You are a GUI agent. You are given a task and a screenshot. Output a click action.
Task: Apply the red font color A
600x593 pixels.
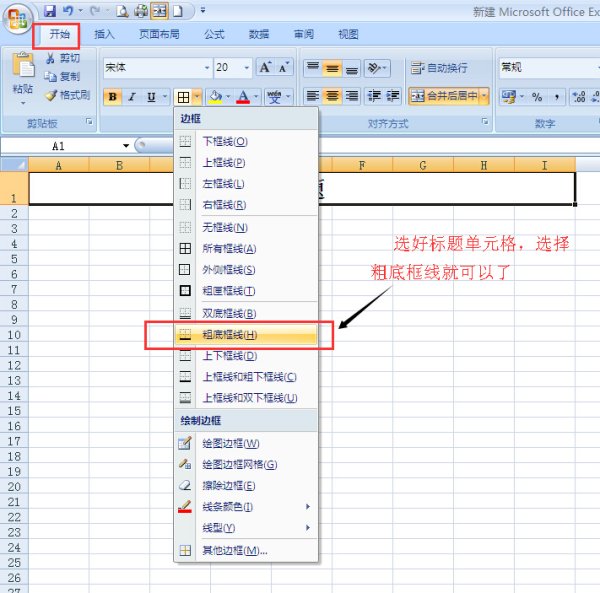243,97
